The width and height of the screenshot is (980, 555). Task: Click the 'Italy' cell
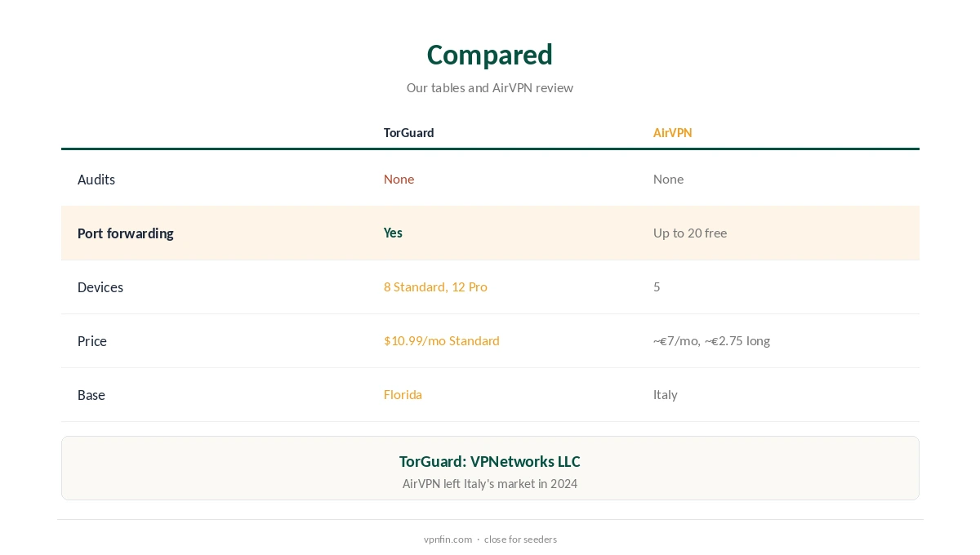(x=666, y=394)
